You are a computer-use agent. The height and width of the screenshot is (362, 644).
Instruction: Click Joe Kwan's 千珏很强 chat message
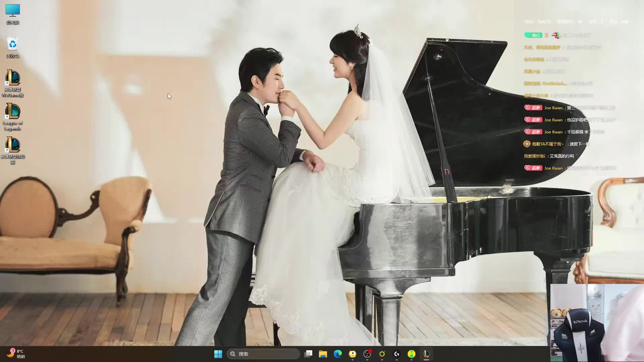click(585, 132)
